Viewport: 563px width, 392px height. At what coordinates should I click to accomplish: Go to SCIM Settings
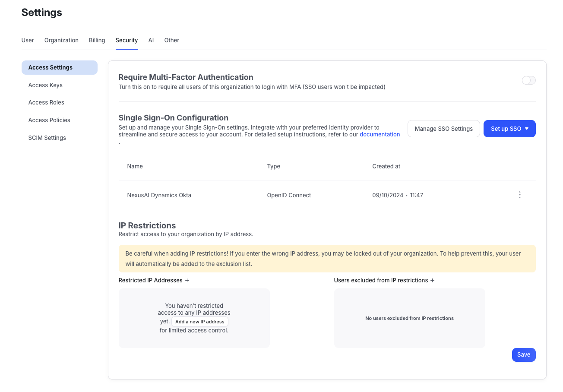(47, 138)
